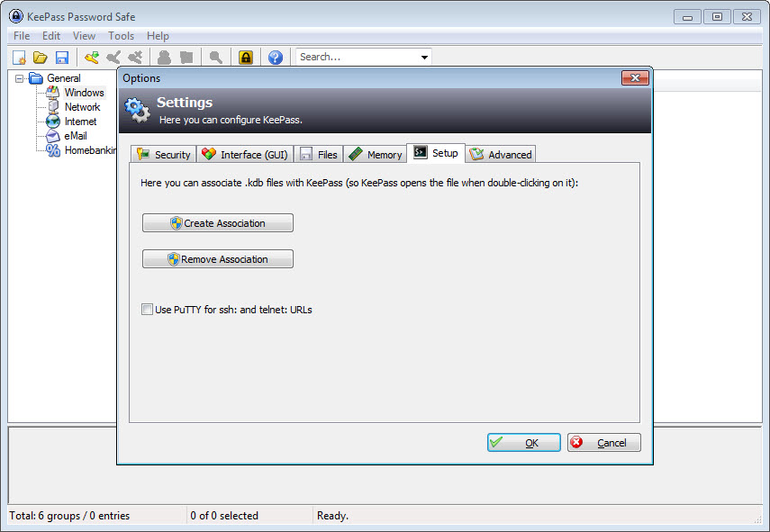Open the Security tab

pos(164,154)
